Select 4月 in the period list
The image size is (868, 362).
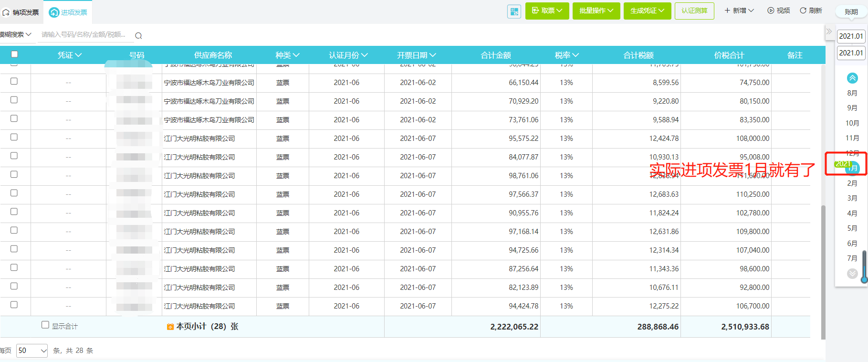click(x=852, y=213)
